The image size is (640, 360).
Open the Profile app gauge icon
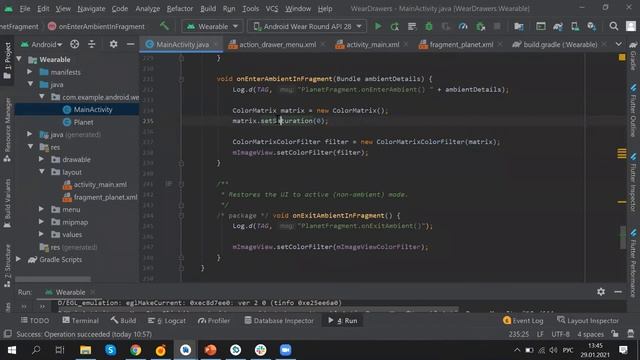pos(463,27)
